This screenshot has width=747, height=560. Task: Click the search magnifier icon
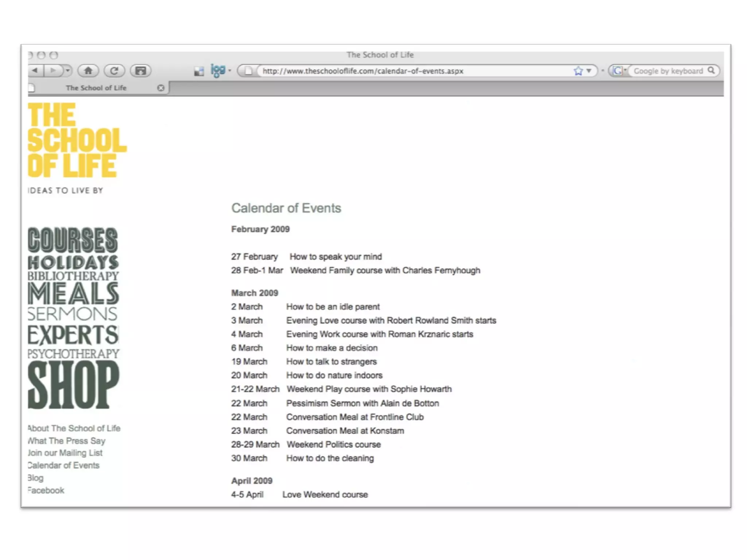[x=711, y=70]
